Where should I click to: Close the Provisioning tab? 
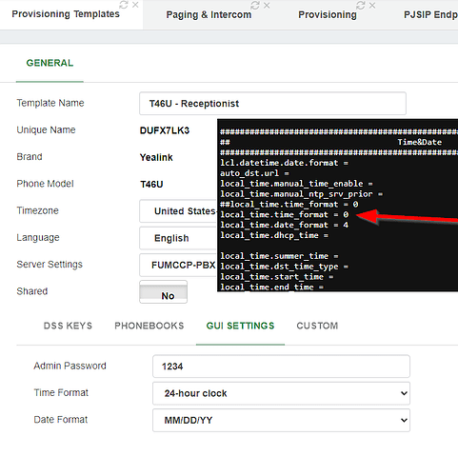tap(372, 6)
